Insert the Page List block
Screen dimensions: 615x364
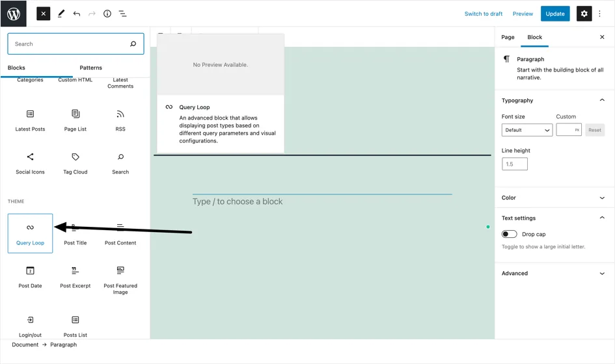[x=75, y=120]
